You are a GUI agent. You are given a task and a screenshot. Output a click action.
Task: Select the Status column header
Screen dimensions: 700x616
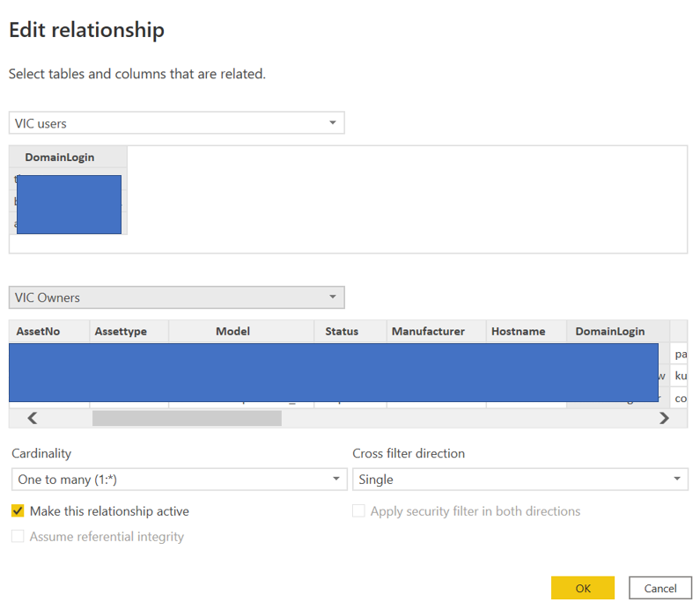350,332
